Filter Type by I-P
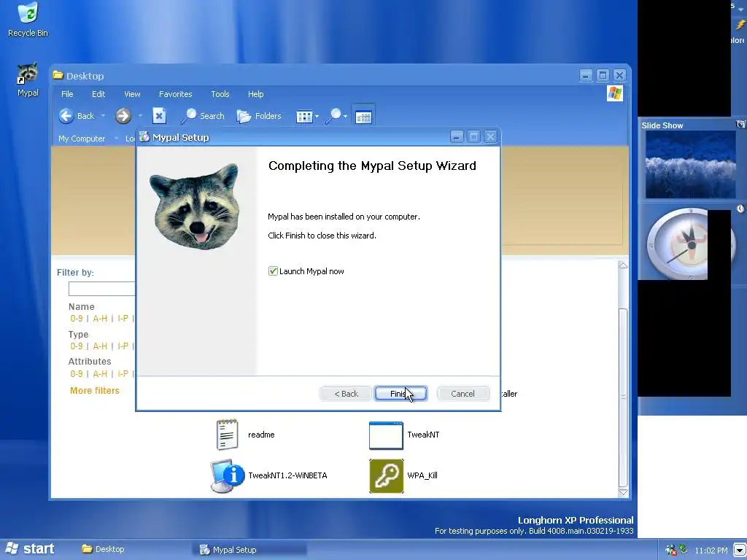This screenshot has height=560, width=747. pyautogui.click(x=123, y=346)
